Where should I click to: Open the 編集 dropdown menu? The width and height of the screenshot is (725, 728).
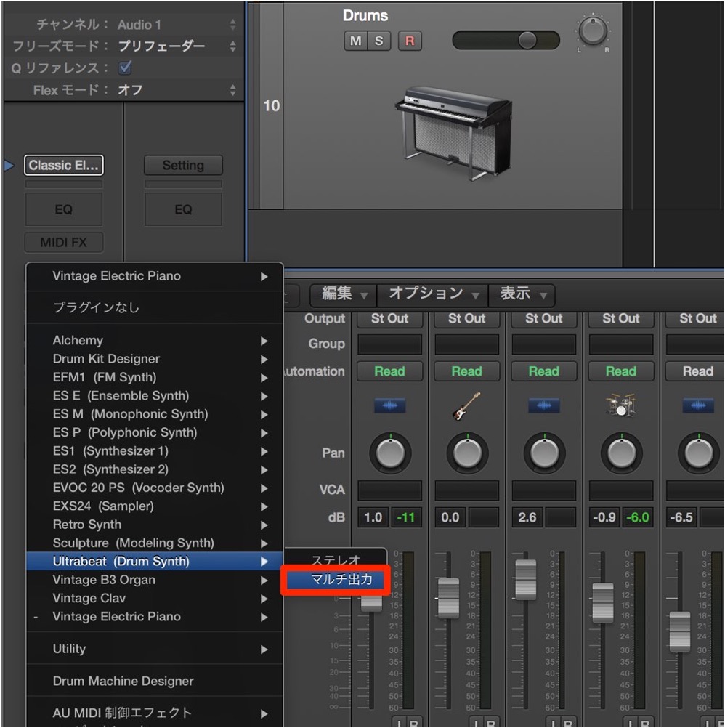344,294
